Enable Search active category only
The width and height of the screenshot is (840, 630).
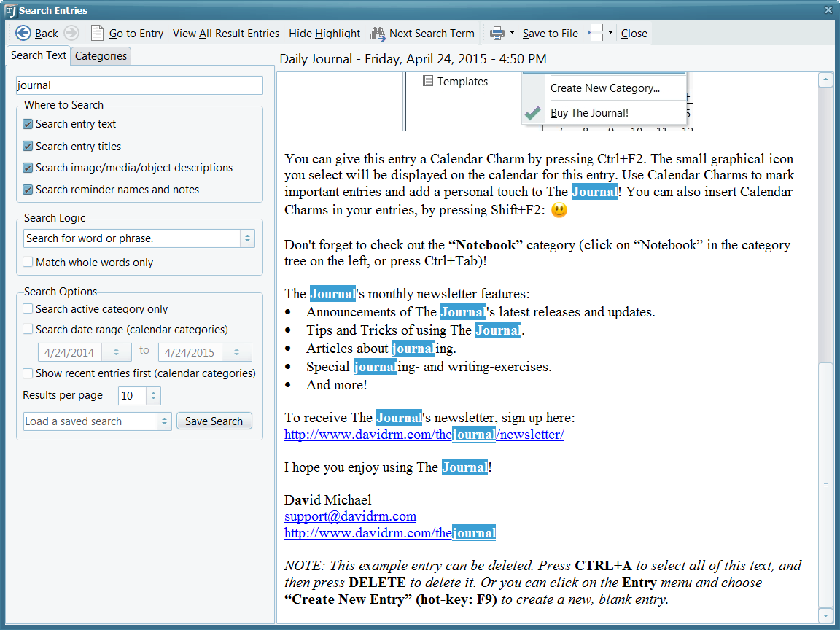point(28,309)
